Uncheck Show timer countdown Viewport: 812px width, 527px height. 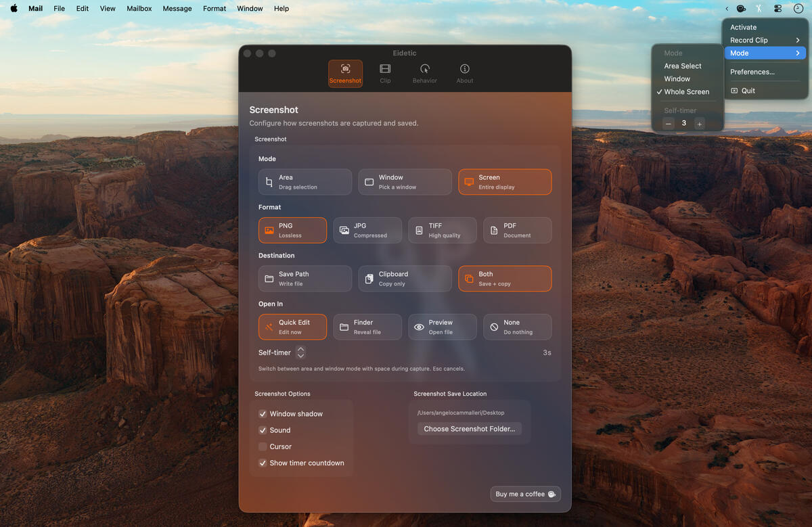tap(263, 463)
